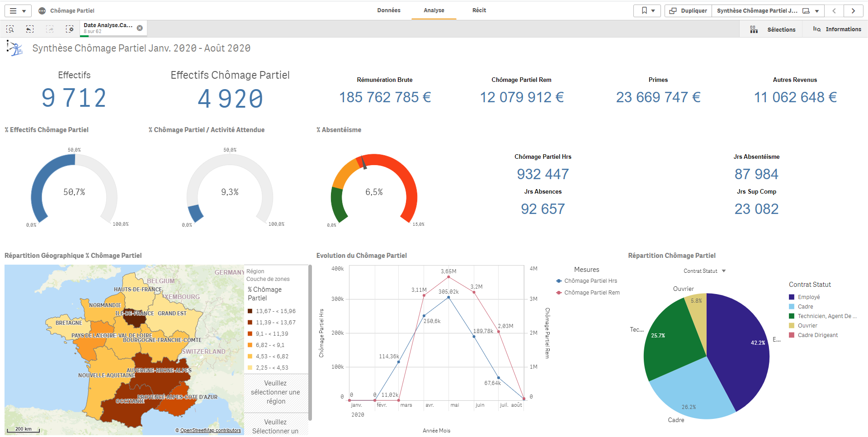Switch to the Données tab

[389, 10]
